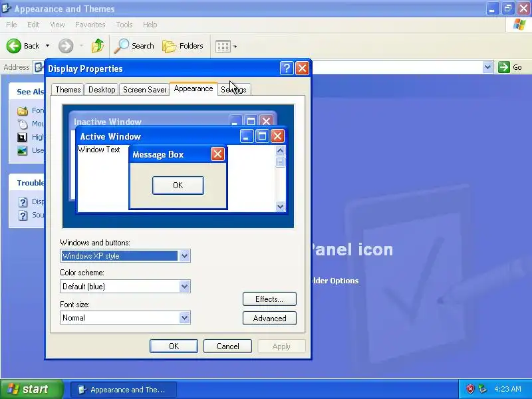This screenshot has height=399, width=532.
Task: Switch to the Themes tab
Action: 68,90
